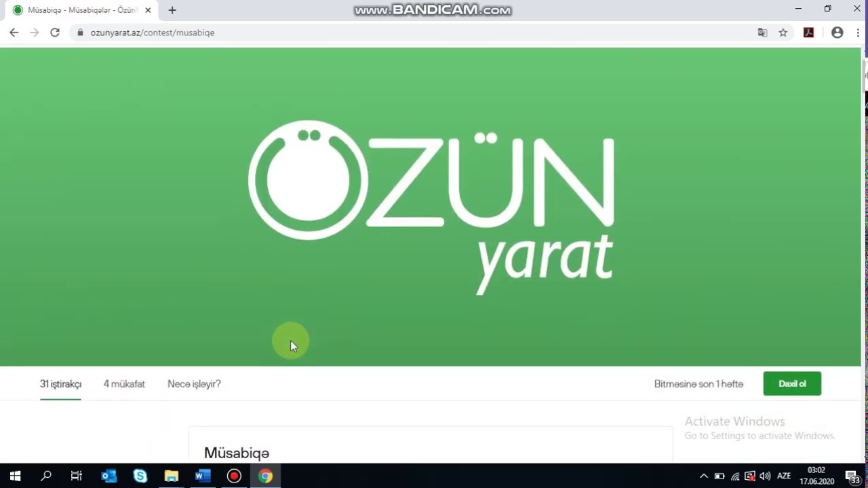Open the Chrome profile avatar icon

click(x=837, y=33)
